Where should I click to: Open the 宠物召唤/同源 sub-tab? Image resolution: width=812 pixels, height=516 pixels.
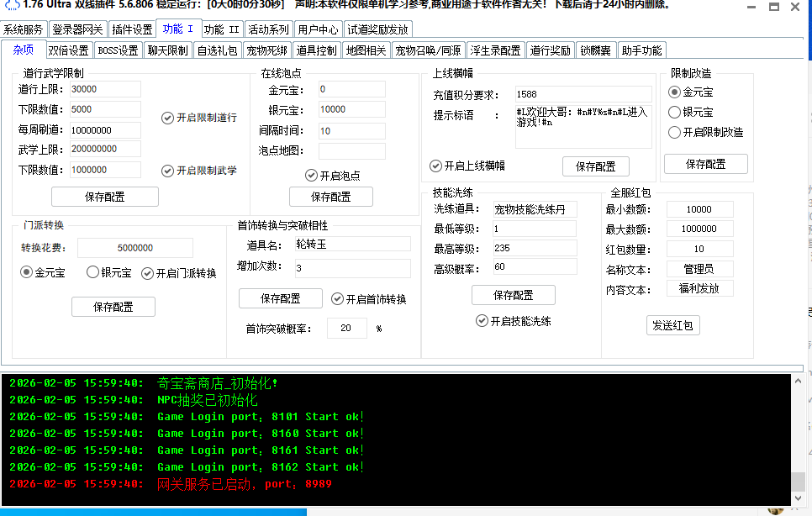coord(429,50)
